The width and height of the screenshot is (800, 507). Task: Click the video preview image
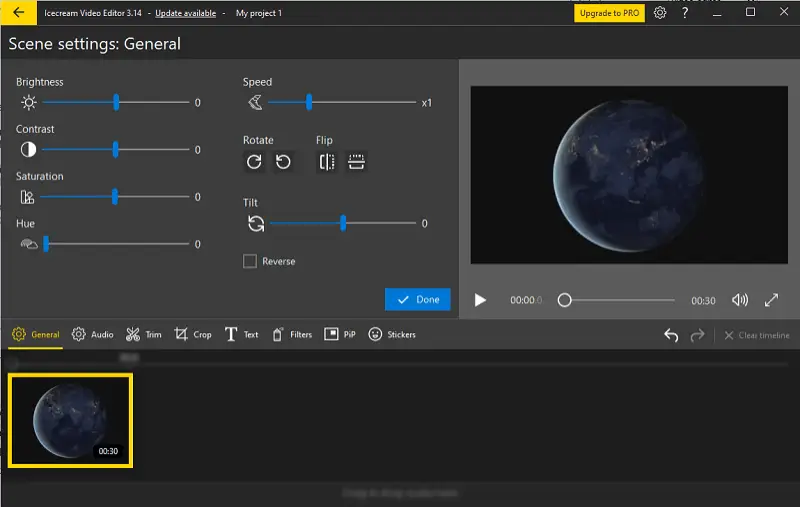[x=629, y=175]
